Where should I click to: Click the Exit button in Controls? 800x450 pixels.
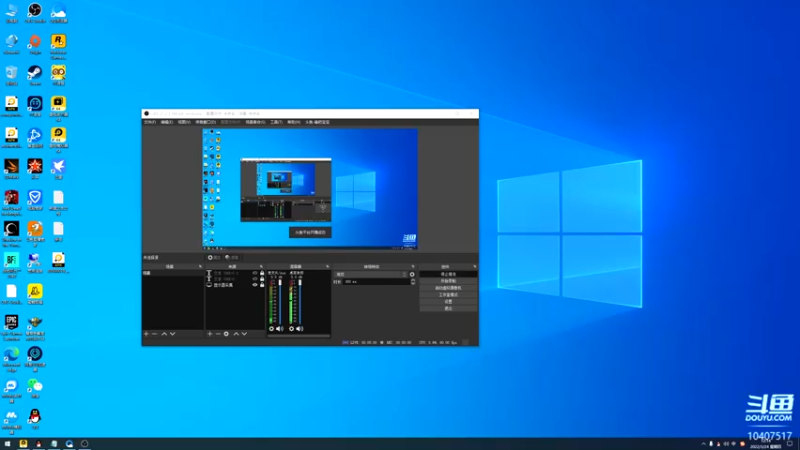448,309
